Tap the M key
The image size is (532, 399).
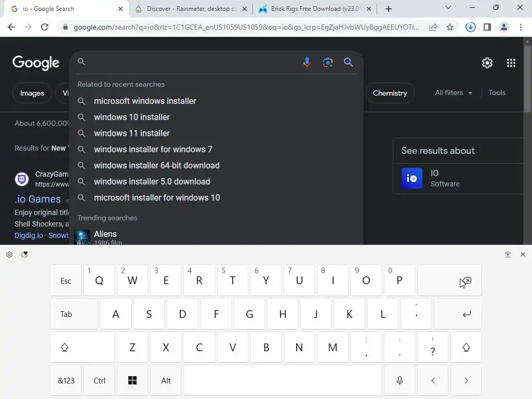pos(332,347)
